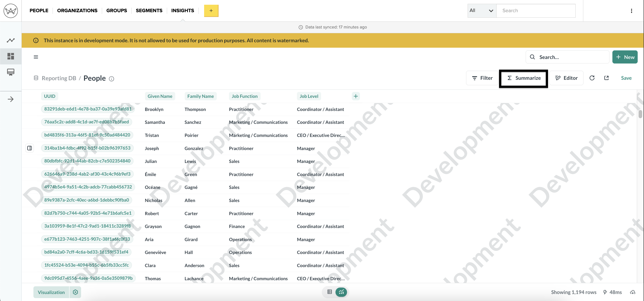The height and width of the screenshot is (301, 644).
Task: Click the Summarize button
Action: coord(523,78)
